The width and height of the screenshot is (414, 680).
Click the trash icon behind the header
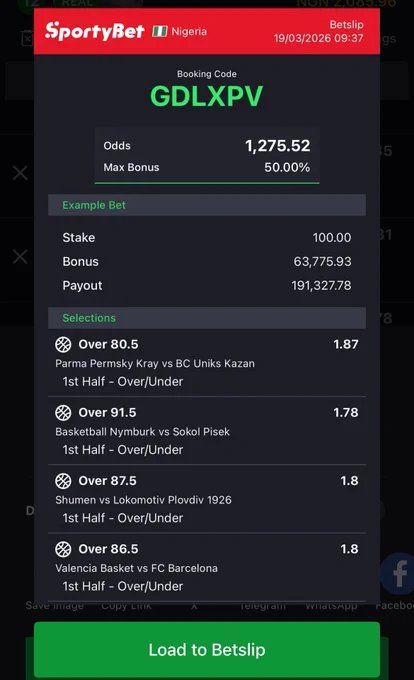point(27,39)
